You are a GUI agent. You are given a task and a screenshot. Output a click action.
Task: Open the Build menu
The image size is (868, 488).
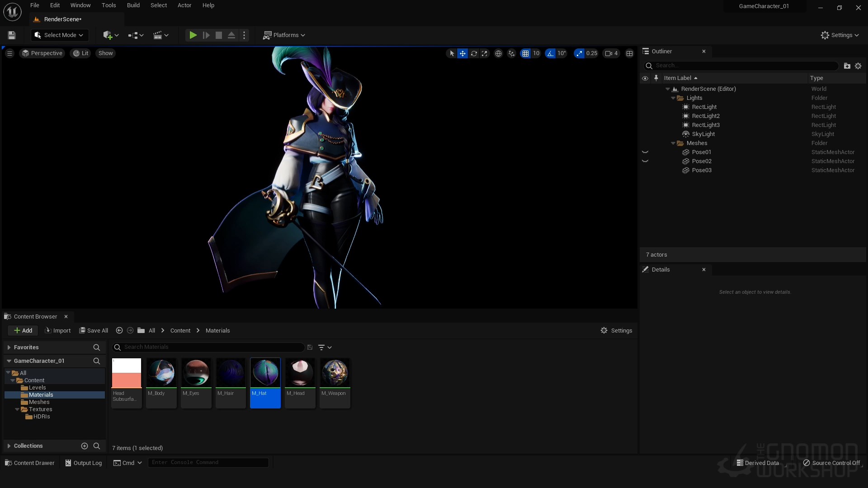coord(133,5)
